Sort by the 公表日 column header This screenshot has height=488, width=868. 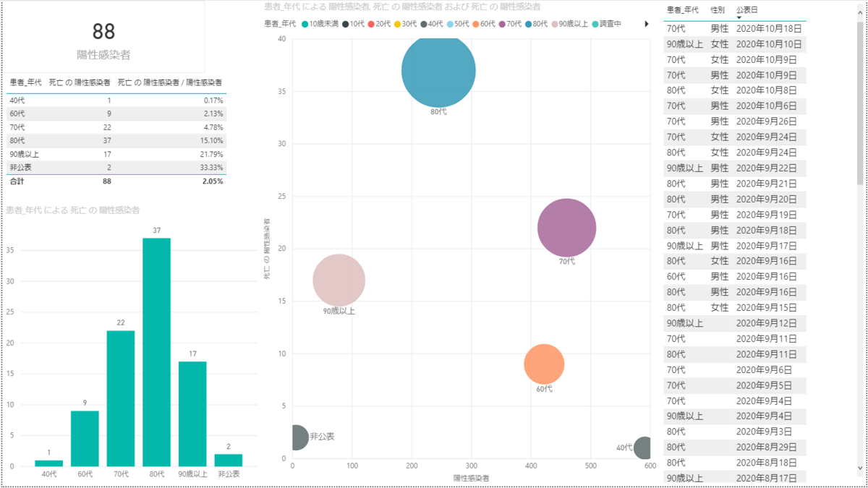(747, 10)
